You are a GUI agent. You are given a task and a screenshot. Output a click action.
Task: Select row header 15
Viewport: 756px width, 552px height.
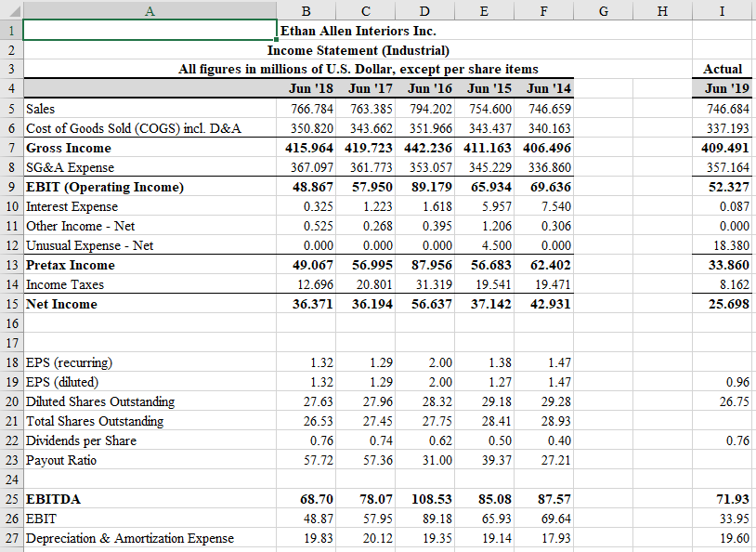coord(12,304)
